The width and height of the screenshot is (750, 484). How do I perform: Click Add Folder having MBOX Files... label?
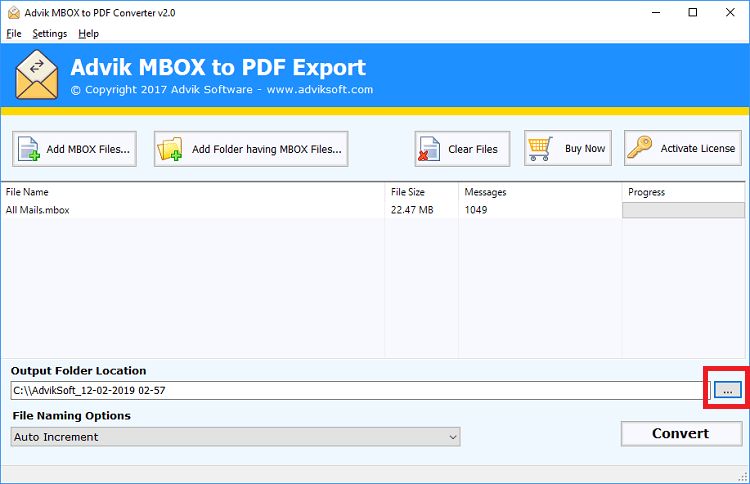[x=267, y=149]
